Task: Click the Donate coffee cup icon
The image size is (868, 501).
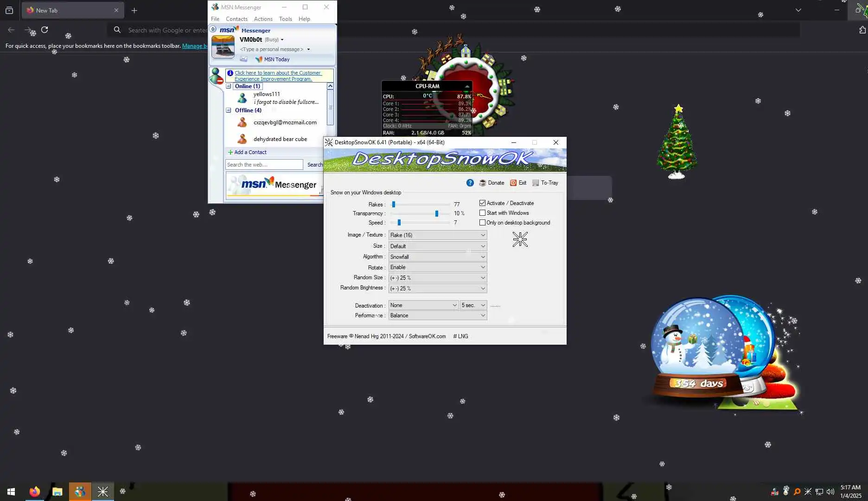Action: point(482,183)
